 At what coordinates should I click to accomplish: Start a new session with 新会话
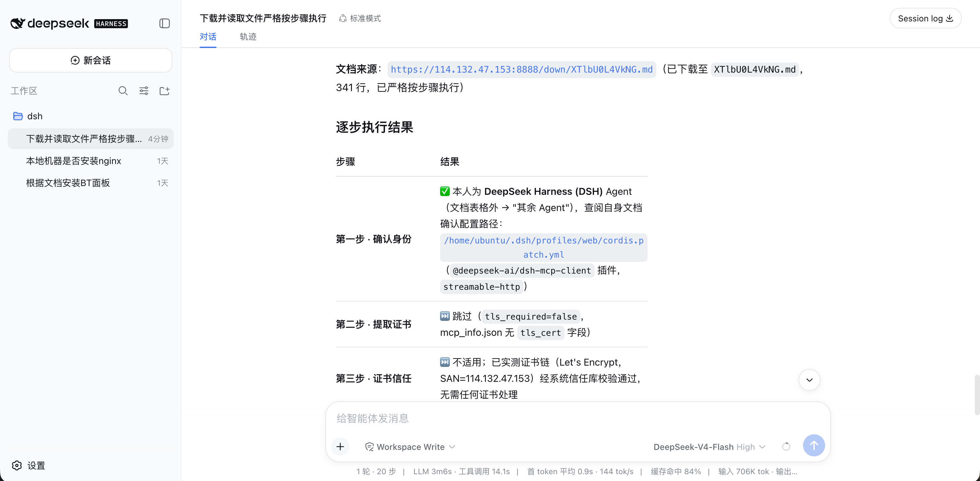(90, 60)
